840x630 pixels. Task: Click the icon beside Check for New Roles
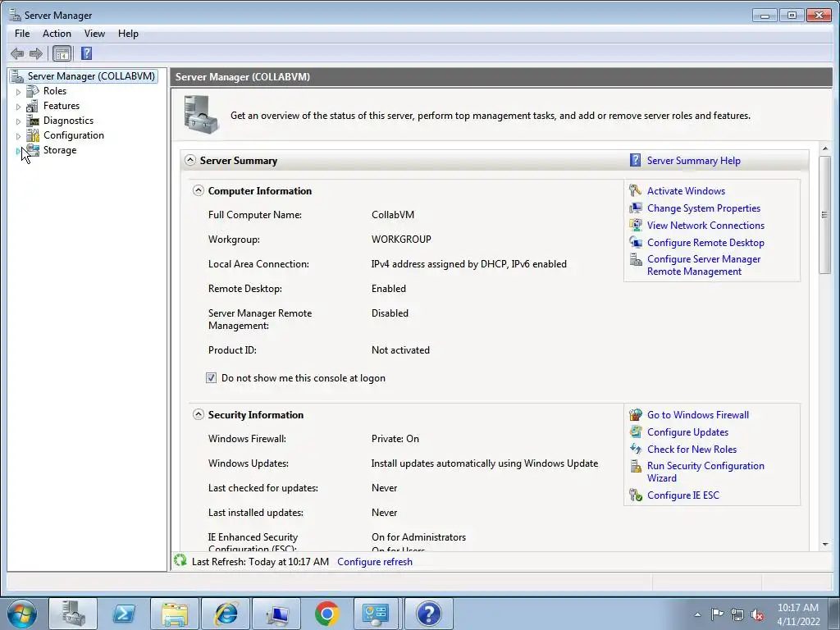pyautogui.click(x=636, y=449)
